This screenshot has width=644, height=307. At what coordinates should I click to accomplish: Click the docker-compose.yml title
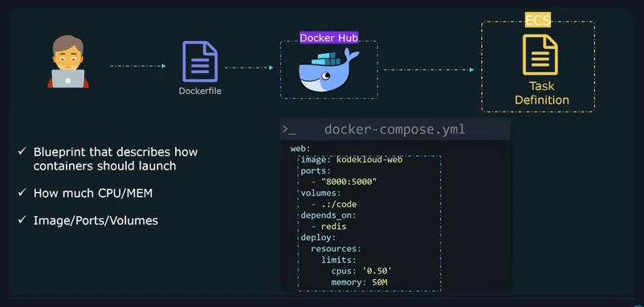pyautogui.click(x=395, y=129)
